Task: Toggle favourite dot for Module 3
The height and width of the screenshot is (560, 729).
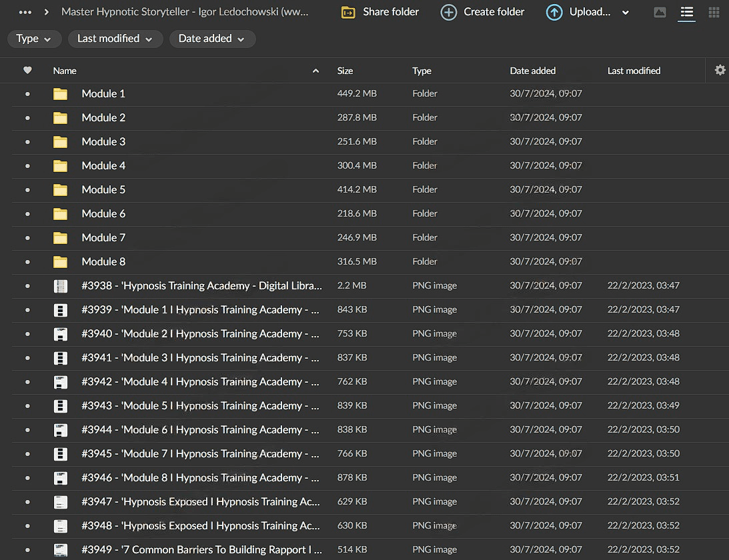Action: pyautogui.click(x=27, y=142)
